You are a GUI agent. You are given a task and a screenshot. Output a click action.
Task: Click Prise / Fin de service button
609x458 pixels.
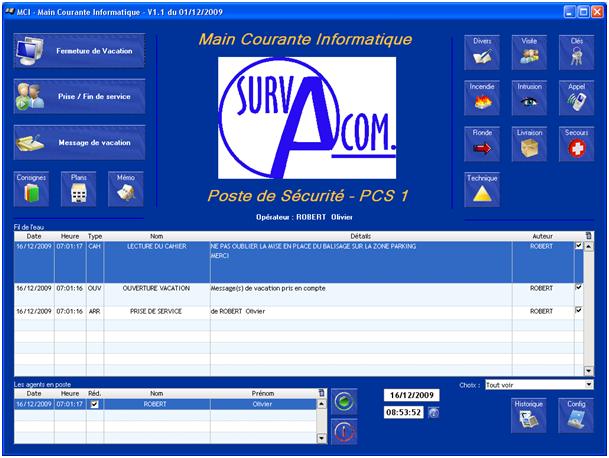[79, 97]
